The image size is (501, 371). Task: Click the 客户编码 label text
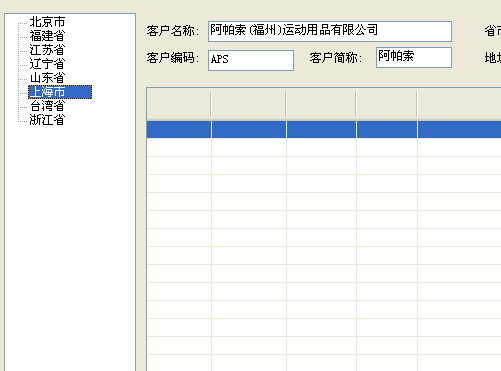coord(173,58)
